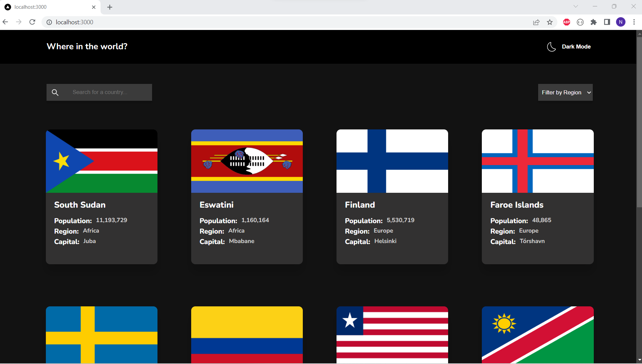Open the South Sudan country name
Image resolution: width=642 pixels, height=364 pixels.
pos(80,205)
